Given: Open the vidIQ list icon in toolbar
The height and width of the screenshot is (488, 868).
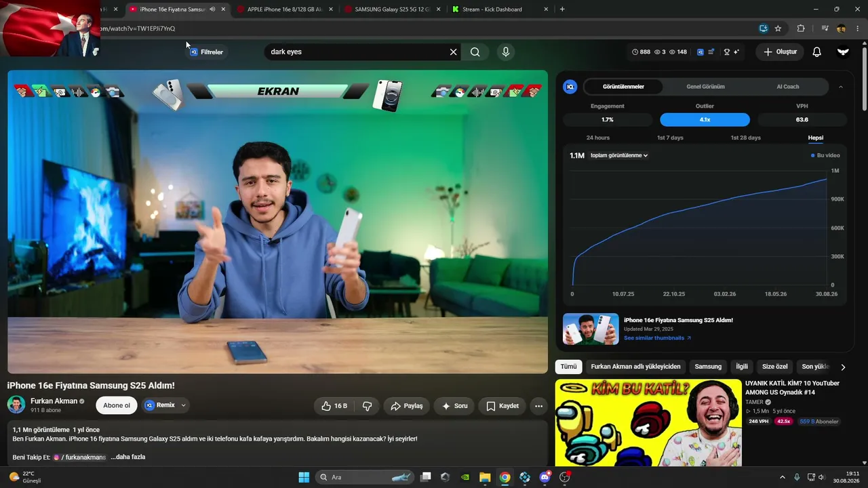Looking at the screenshot, I should (x=711, y=52).
